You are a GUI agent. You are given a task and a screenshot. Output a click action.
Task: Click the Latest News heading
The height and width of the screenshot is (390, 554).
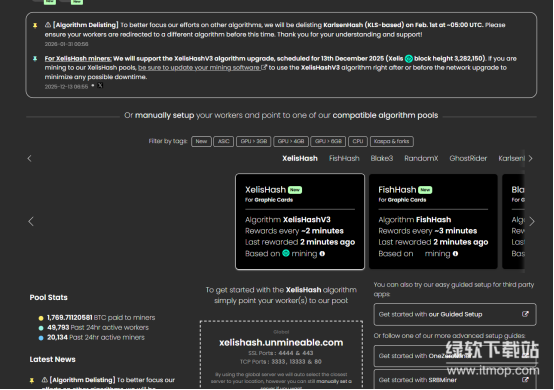pos(53,359)
